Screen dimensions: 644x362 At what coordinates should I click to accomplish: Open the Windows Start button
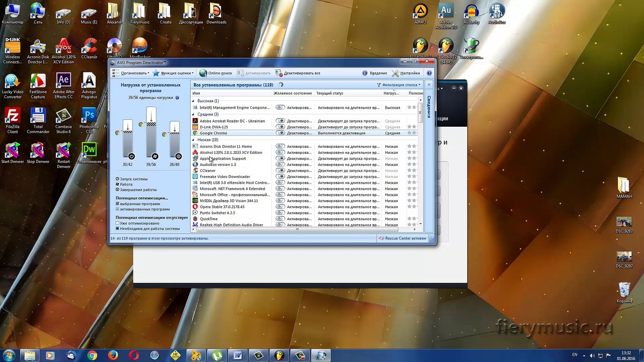pyautogui.click(x=9, y=355)
